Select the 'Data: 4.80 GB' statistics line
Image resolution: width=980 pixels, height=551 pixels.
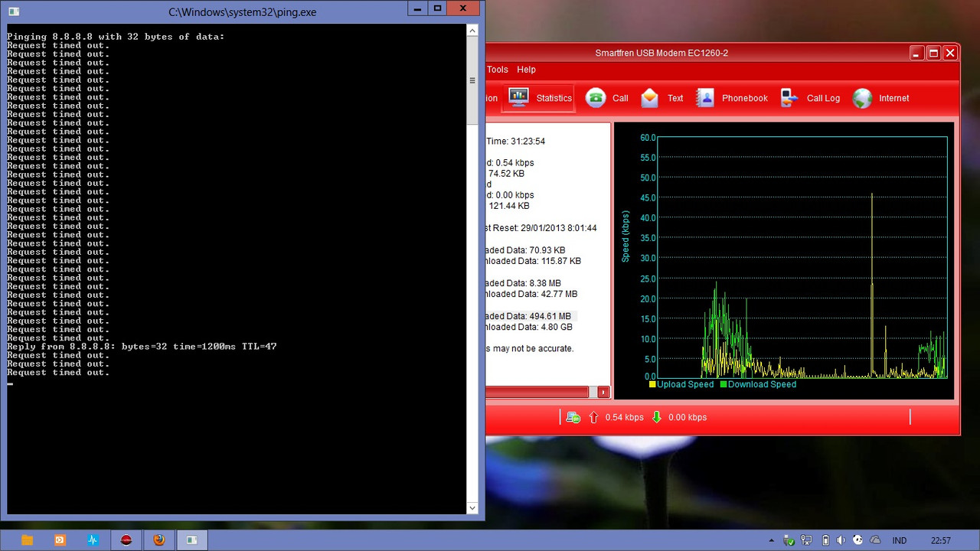click(530, 327)
